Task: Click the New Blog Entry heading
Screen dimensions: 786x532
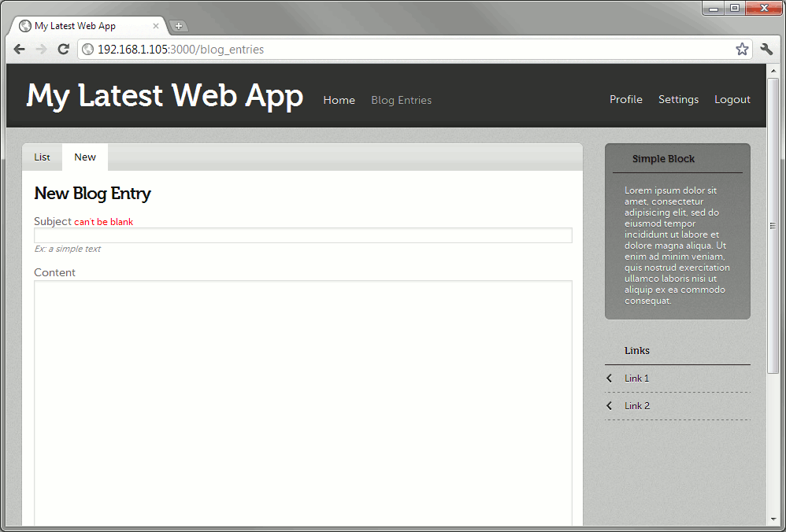Action: click(92, 194)
